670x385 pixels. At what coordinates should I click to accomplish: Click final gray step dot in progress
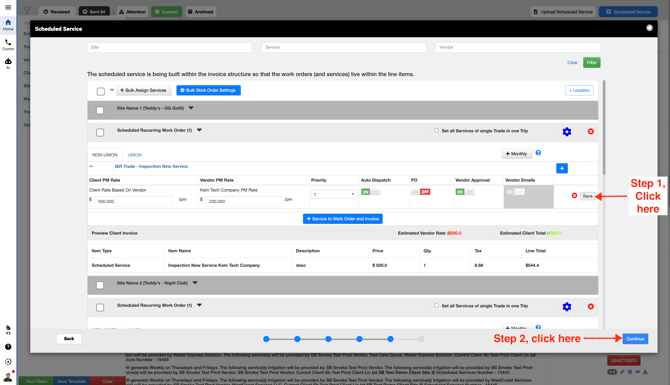tap(421, 339)
